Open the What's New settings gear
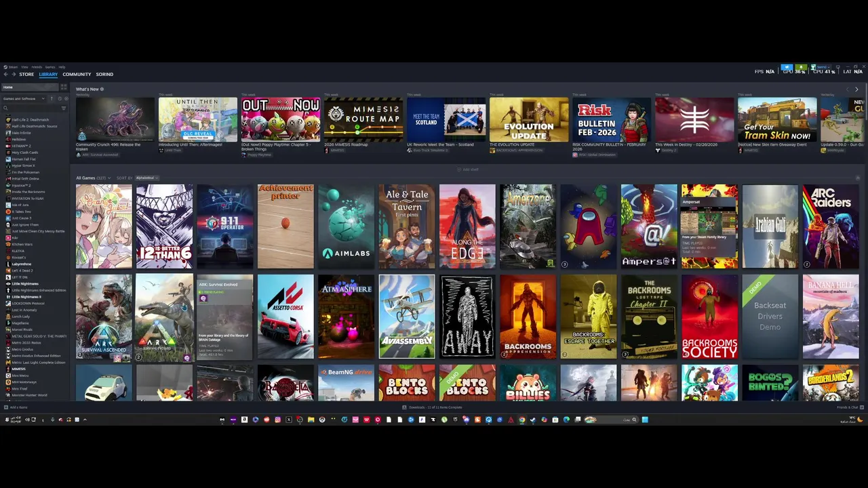 click(102, 89)
